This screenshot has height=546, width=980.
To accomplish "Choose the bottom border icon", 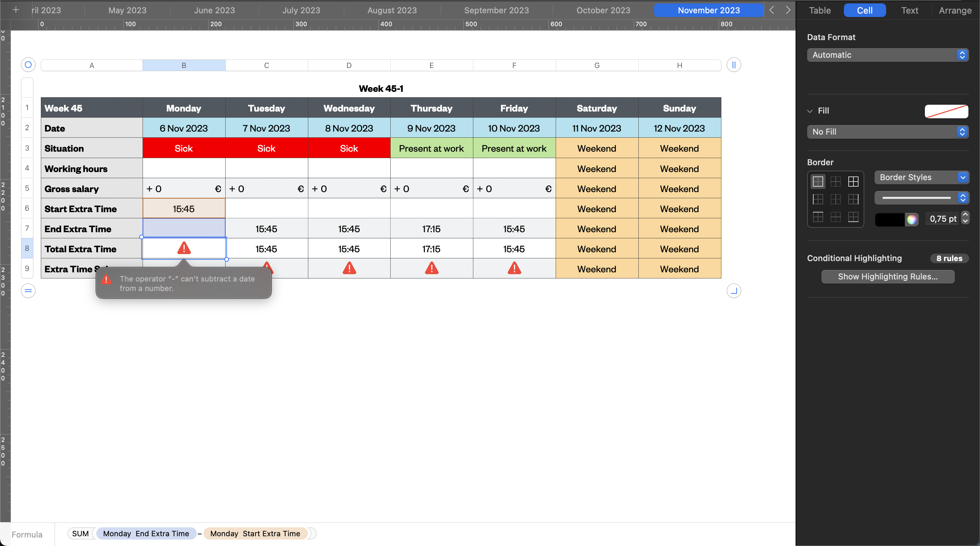I will [x=853, y=217].
